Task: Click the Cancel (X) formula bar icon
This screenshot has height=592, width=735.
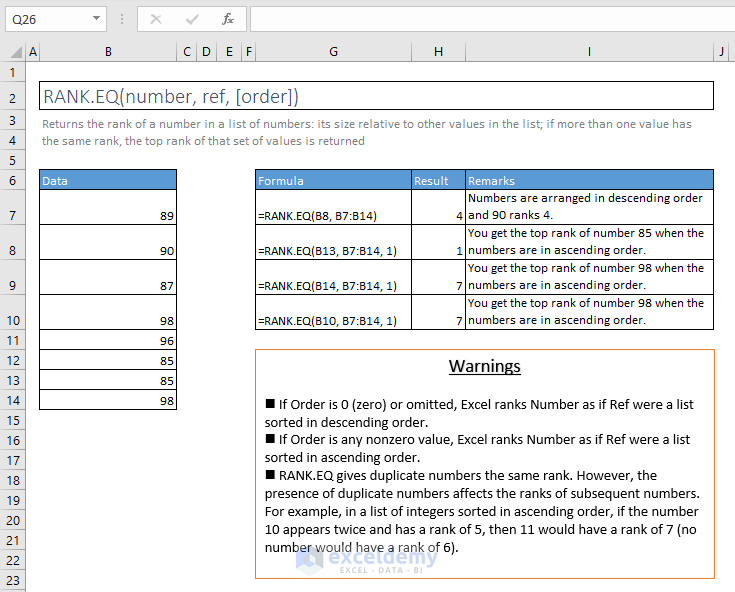Action: 156,19
